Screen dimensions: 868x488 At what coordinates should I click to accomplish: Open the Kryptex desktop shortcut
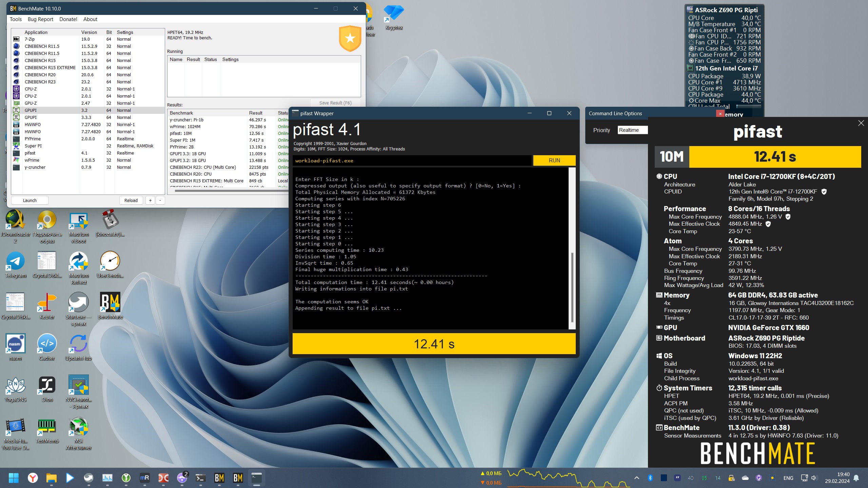point(394,18)
